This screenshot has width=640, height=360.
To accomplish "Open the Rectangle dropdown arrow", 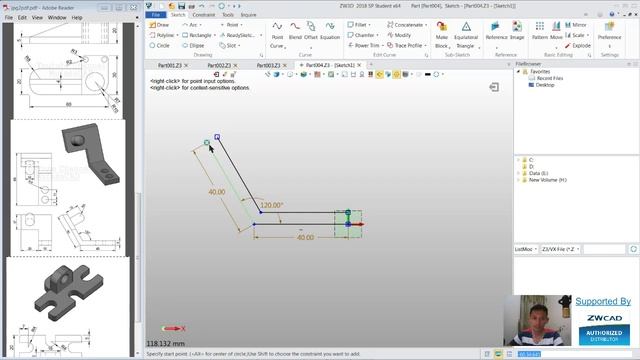I will pyautogui.click(x=215, y=35).
